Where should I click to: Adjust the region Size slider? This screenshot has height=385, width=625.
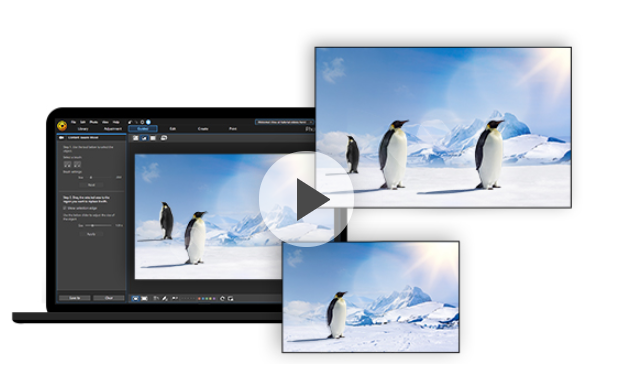coord(98,226)
